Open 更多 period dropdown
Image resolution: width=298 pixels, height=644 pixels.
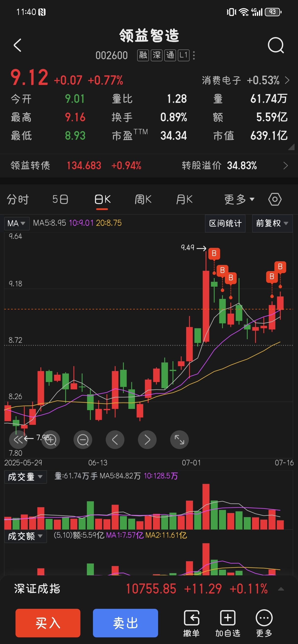click(x=239, y=199)
